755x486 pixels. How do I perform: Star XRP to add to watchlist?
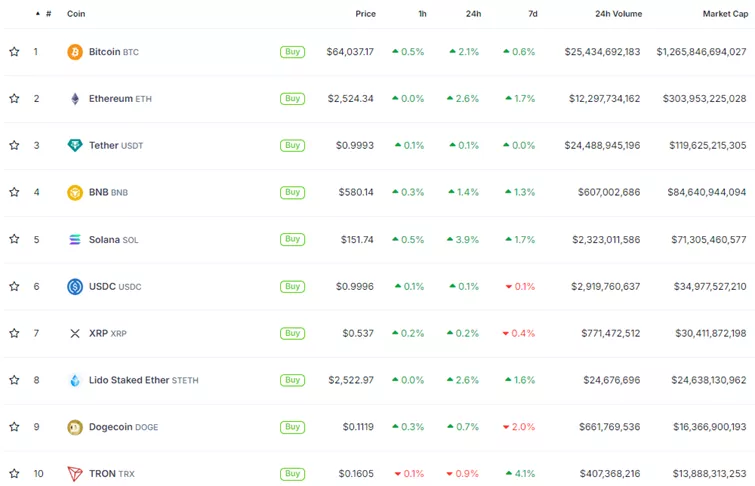(x=14, y=333)
